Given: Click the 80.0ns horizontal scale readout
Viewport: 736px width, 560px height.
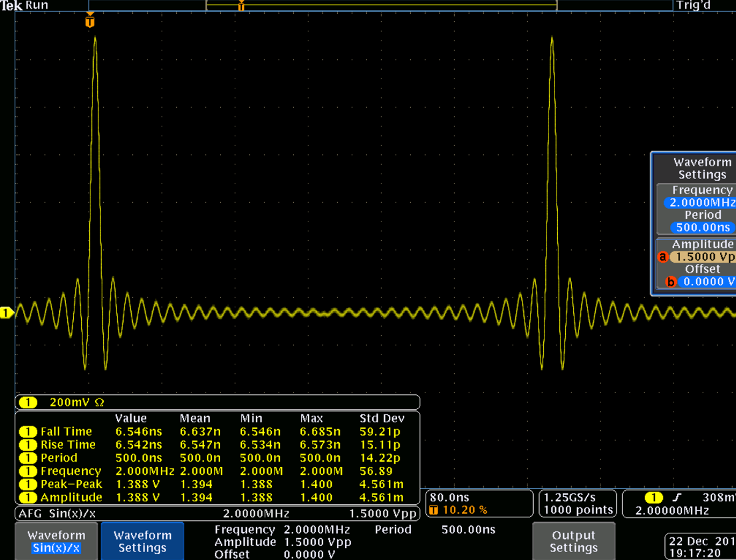Looking at the screenshot, I should 449,497.
